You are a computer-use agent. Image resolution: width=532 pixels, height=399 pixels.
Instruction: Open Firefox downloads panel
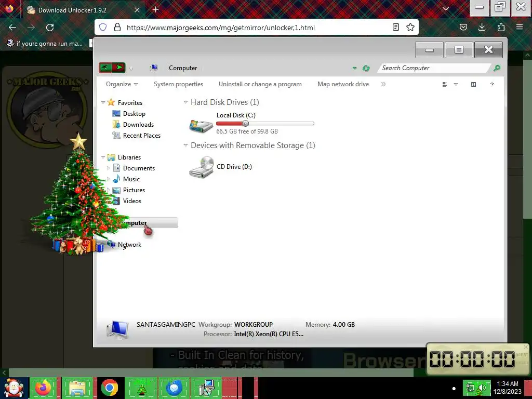(x=482, y=27)
